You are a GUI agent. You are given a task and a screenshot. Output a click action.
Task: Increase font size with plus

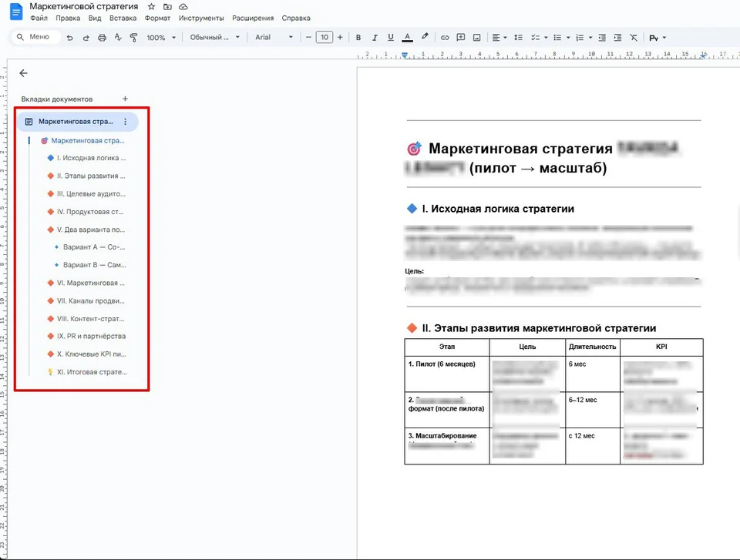pyautogui.click(x=340, y=37)
